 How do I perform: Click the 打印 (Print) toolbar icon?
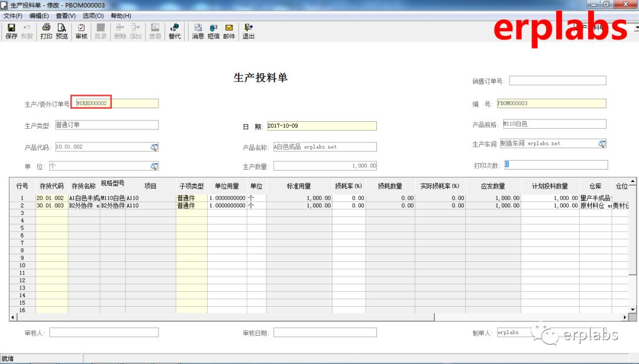47,30
